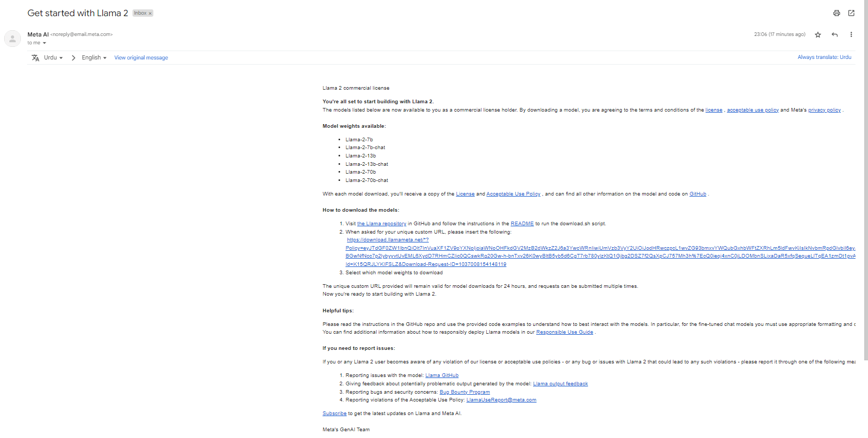The height and width of the screenshot is (438, 868).
Task: Click the 'If you need to report issues:' heading
Action: 358,348
